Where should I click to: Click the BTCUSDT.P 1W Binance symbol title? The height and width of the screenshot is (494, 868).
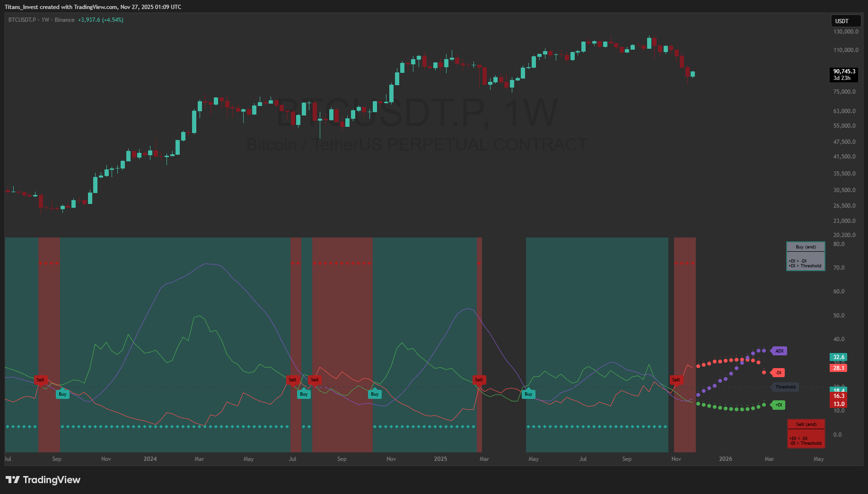pos(42,20)
